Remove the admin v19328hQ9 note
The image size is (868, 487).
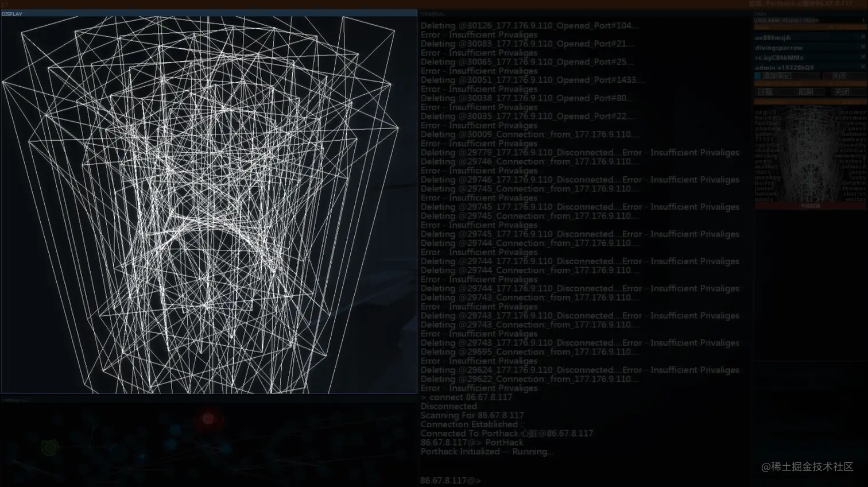[x=863, y=67]
